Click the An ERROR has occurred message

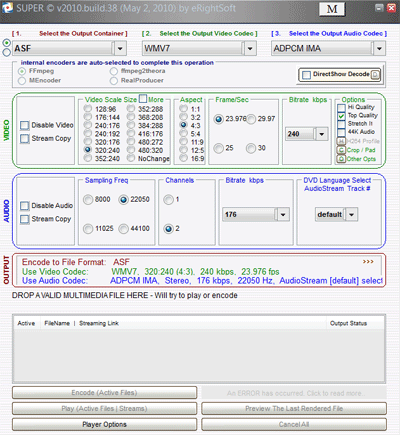click(294, 393)
